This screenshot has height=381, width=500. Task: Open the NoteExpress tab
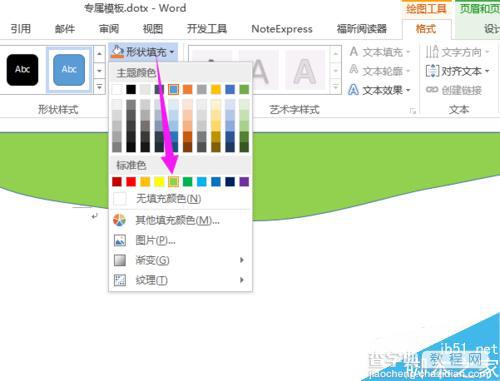(x=282, y=29)
